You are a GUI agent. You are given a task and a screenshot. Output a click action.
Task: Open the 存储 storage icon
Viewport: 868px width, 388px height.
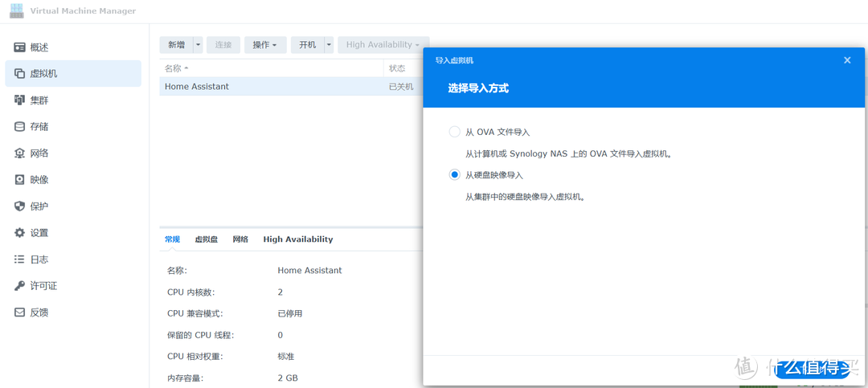[x=20, y=127]
